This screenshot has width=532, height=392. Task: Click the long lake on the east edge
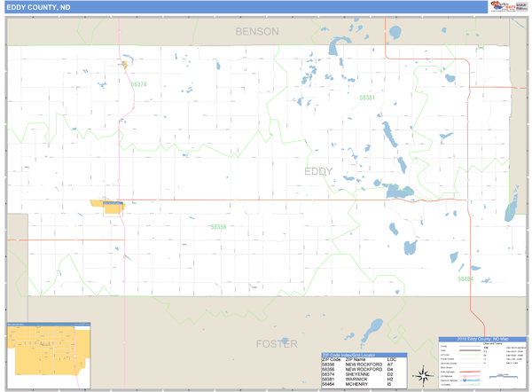coord(512,208)
